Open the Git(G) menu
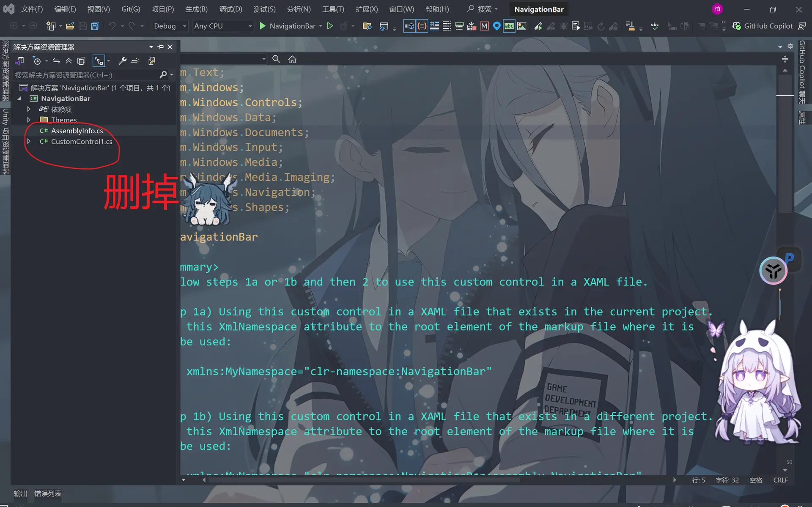812x507 pixels. (131, 9)
